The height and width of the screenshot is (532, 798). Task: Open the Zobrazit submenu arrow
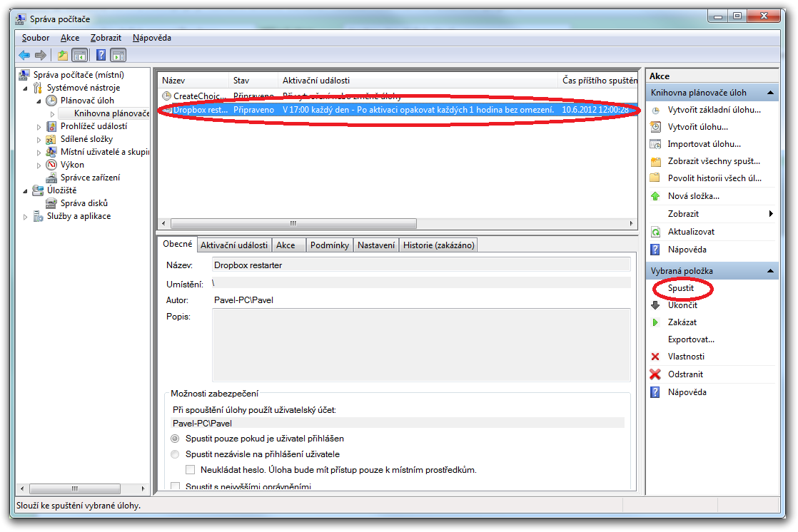[771, 214]
